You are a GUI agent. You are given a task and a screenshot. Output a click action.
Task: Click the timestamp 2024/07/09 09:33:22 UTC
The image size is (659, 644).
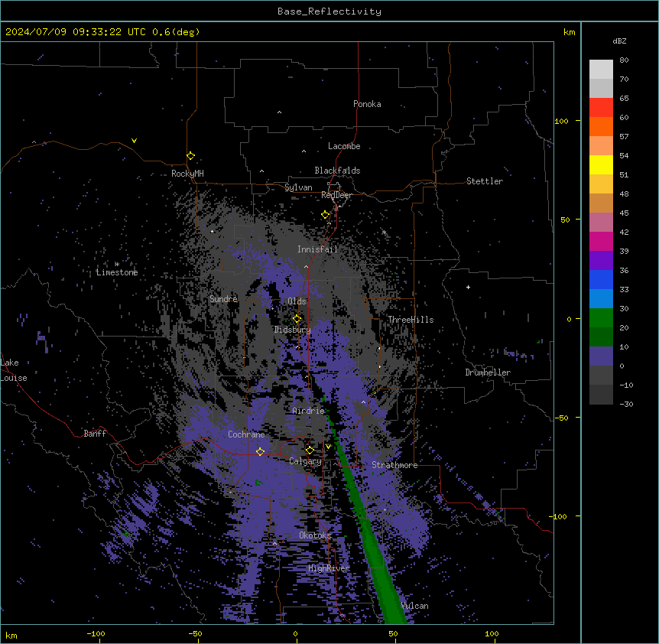point(75,32)
